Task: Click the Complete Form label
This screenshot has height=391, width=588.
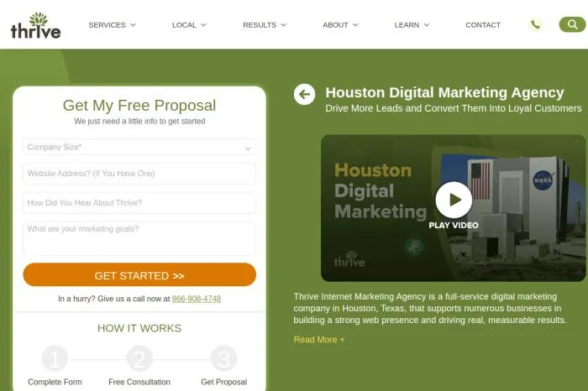Action: pyautogui.click(x=55, y=382)
